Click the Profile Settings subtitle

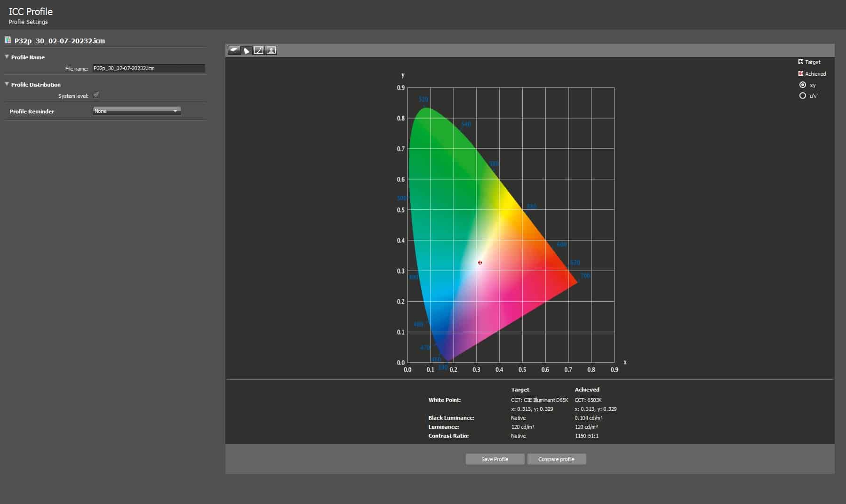pos(28,22)
